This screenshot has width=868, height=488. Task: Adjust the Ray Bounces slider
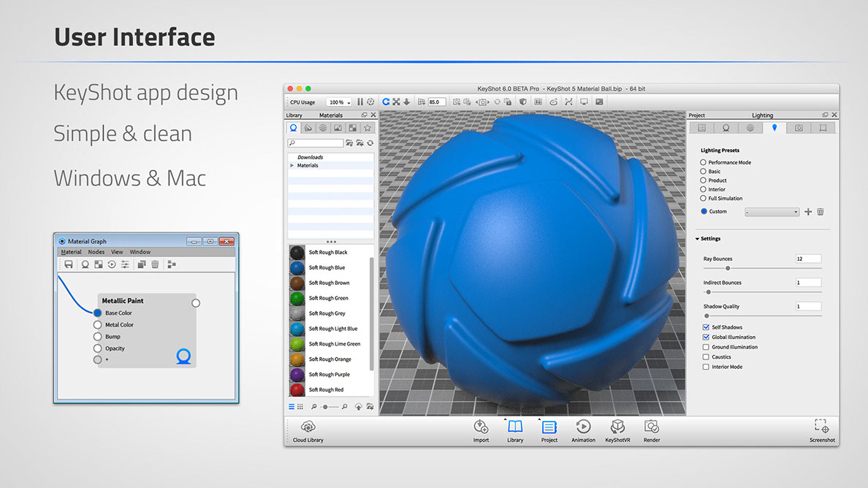pos(728,268)
